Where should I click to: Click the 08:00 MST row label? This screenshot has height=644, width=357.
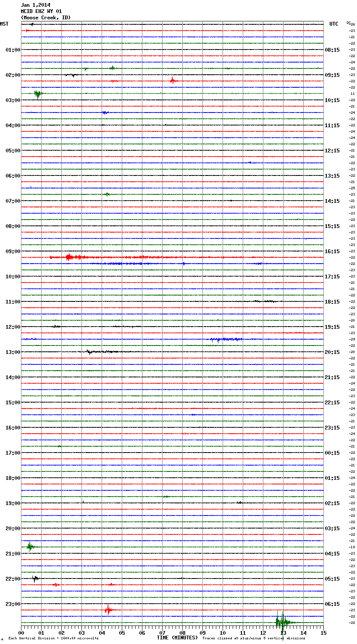[x=13, y=226]
